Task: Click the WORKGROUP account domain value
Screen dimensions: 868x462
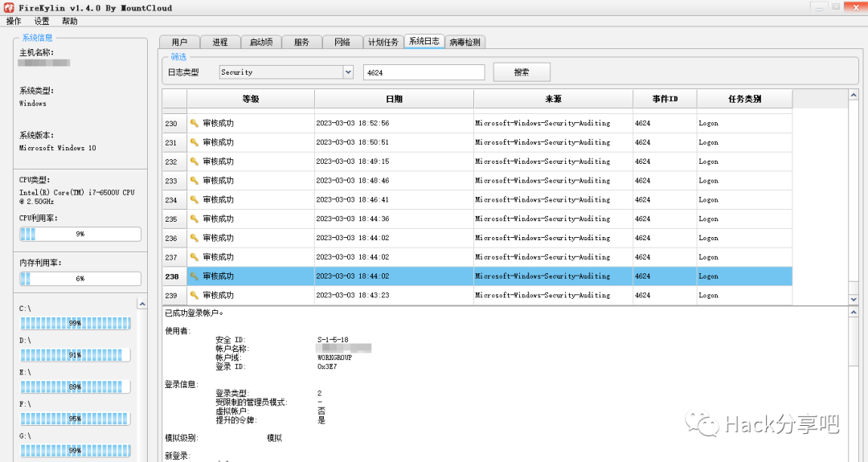Action: (x=334, y=358)
